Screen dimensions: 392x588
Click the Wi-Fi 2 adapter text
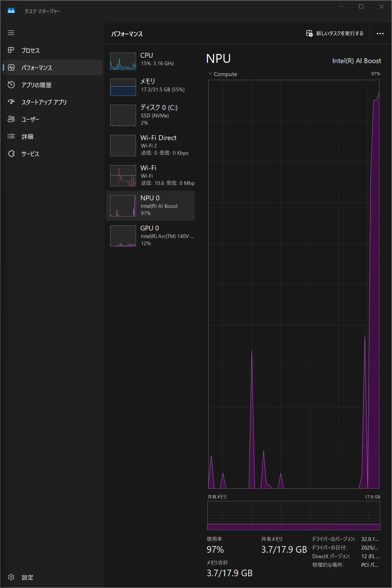point(149,146)
